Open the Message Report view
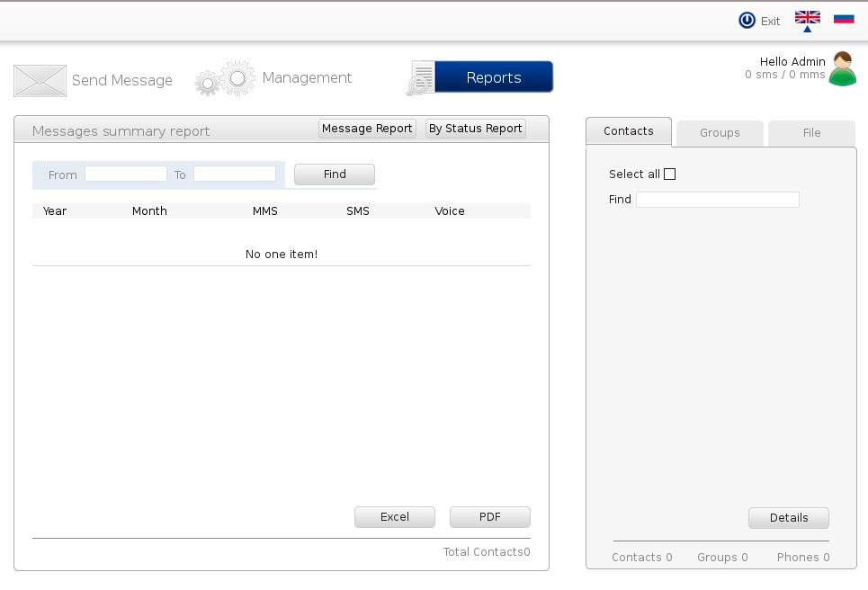The image size is (868, 590). pos(367,129)
